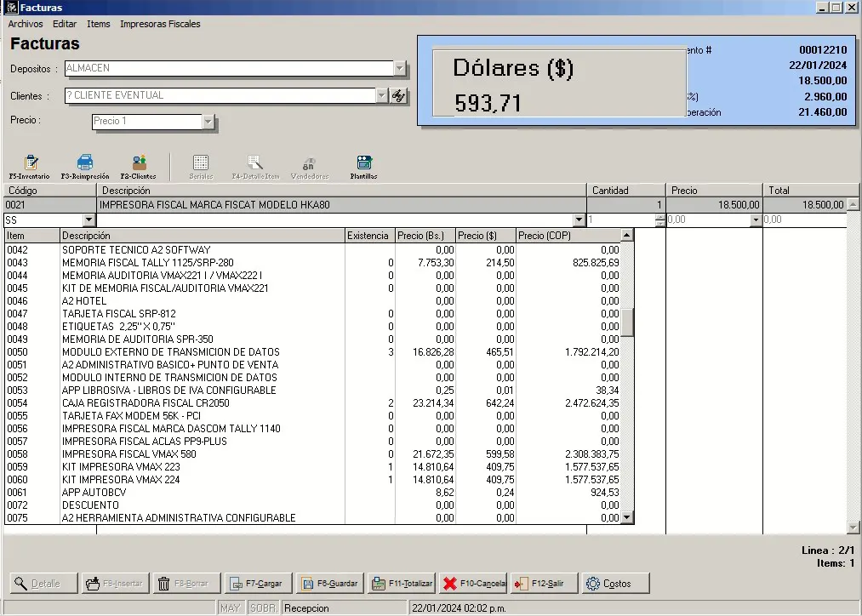Expand the price 0,00 dropdown arrow
This screenshot has width=862, height=616.
(x=756, y=220)
